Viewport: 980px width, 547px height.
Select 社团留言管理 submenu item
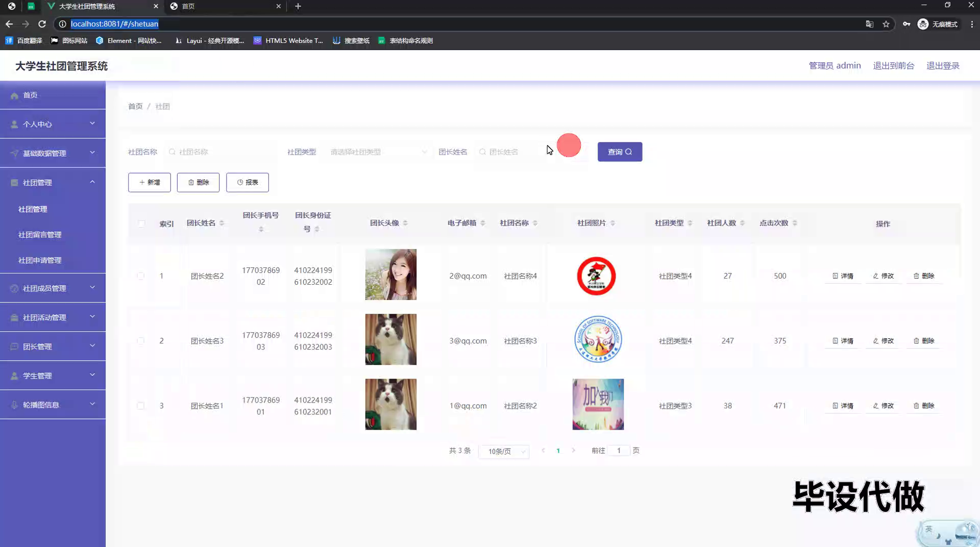point(40,235)
